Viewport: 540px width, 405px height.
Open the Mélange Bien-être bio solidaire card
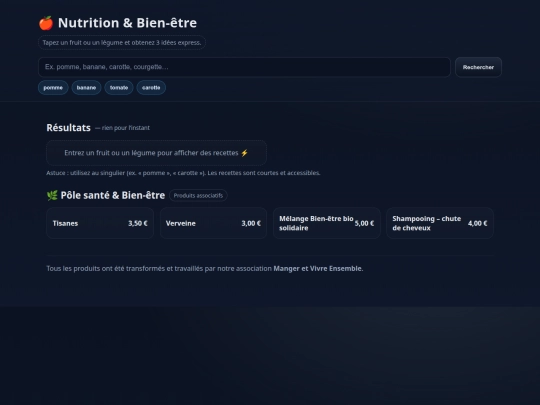click(x=326, y=223)
